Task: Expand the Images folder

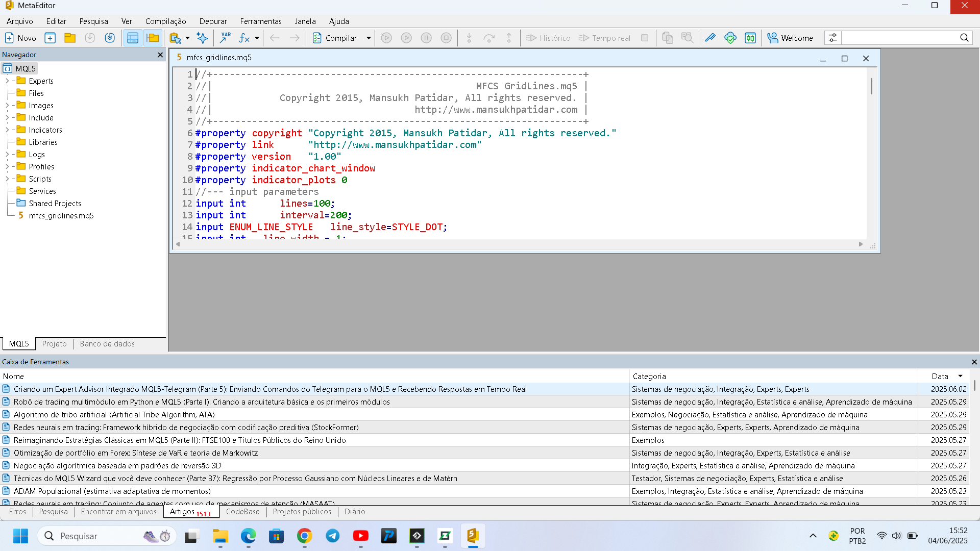Action: point(7,106)
